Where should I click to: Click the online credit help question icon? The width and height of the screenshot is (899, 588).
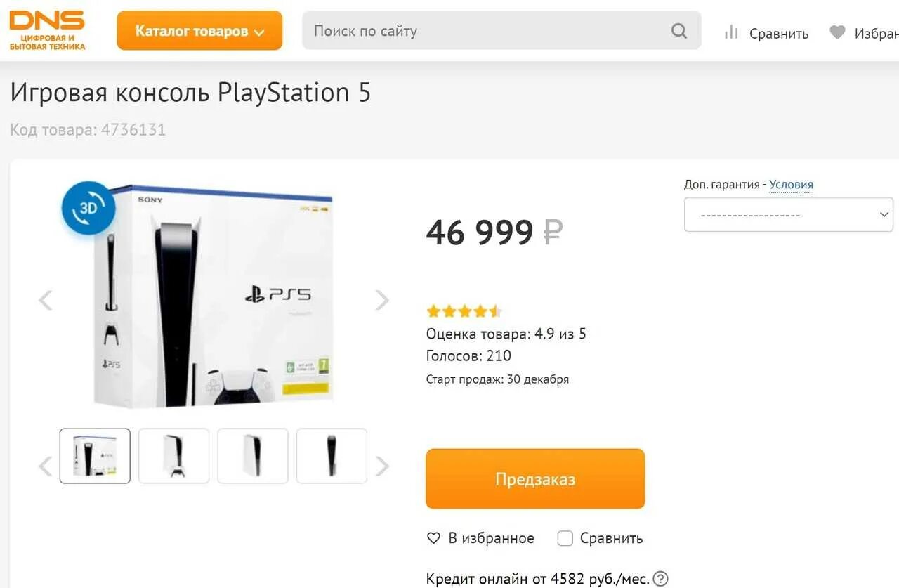point(660,579)
